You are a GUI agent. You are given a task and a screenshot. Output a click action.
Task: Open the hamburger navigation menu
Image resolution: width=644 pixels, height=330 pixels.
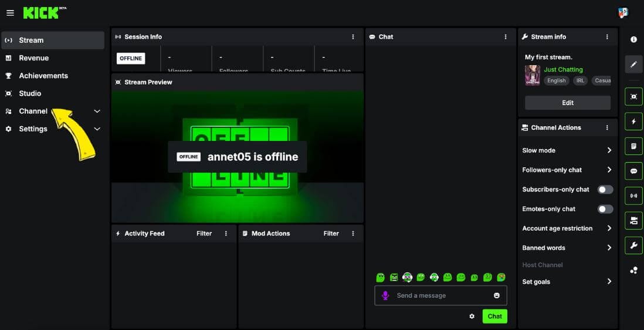point(11,13)
